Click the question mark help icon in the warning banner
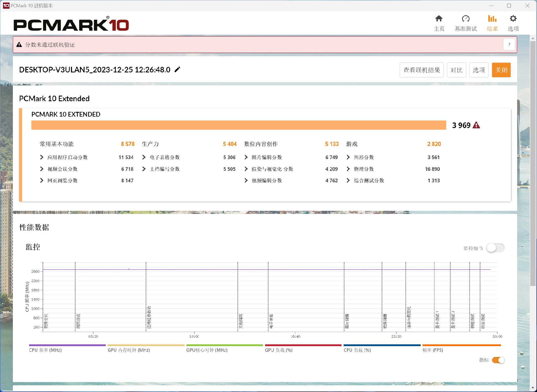The image size is (537, 392). pyautogui.click(x=509, y=44)
